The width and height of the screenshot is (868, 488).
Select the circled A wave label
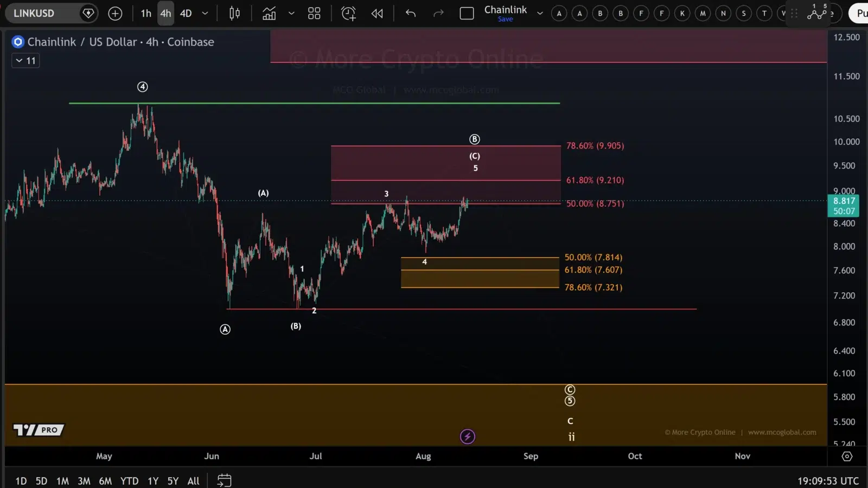225,329
